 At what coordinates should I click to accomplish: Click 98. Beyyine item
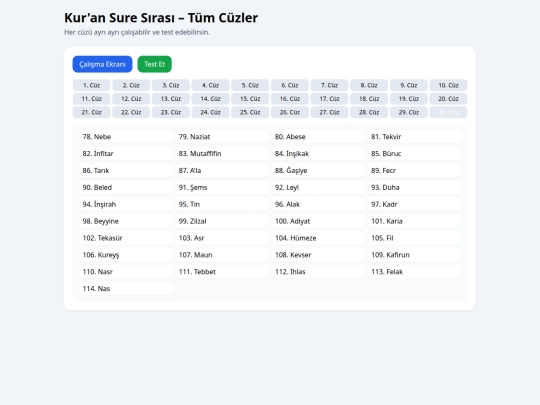point(126,221)
